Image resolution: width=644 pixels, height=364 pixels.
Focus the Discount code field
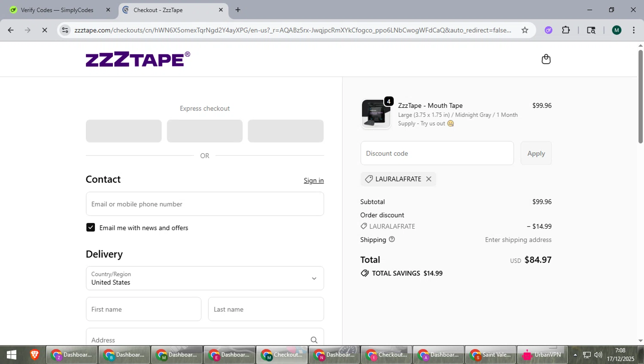pyautogui.click(x=437, y=153)
